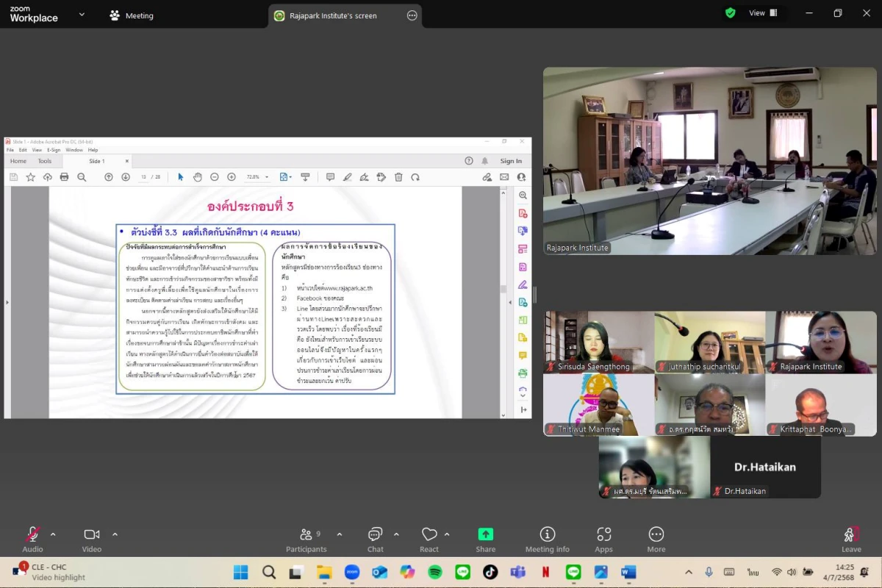Open the Apps panel
882x588 pixels.
603,539
